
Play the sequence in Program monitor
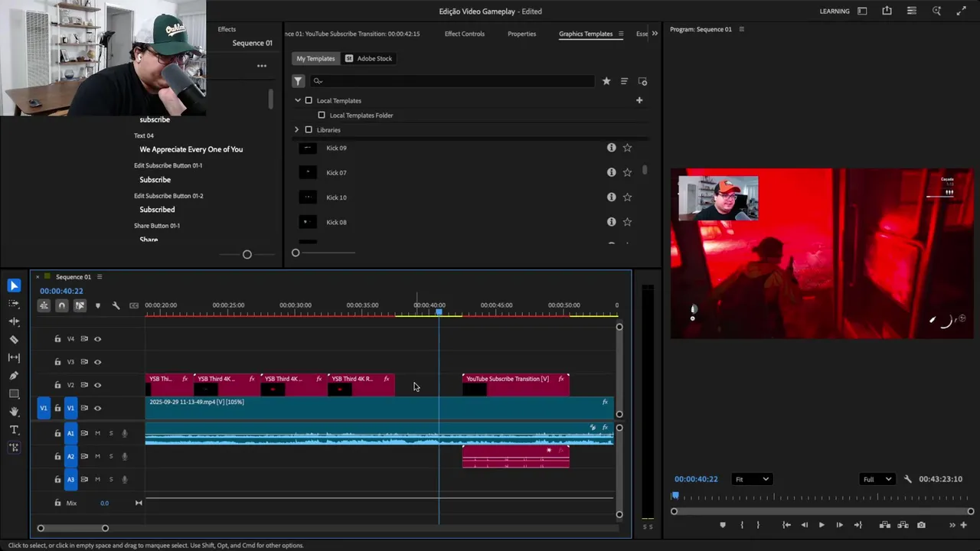[822, 525]
